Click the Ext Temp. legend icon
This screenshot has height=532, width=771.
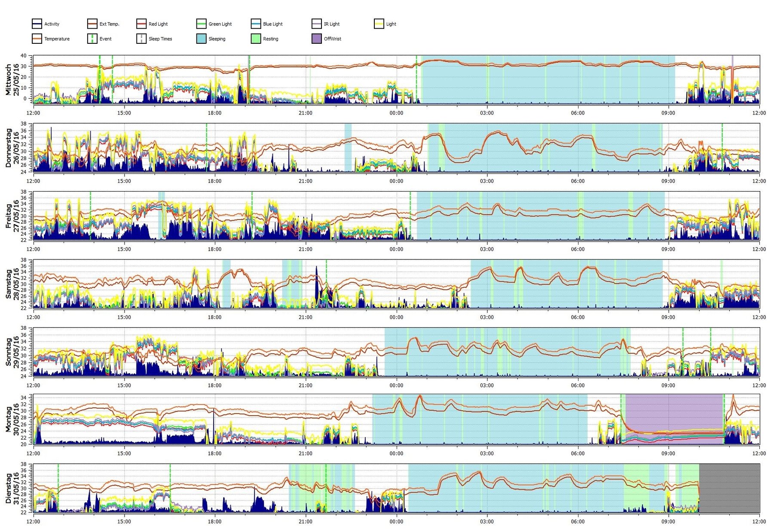pyautogui.click(x=92, y=24)
